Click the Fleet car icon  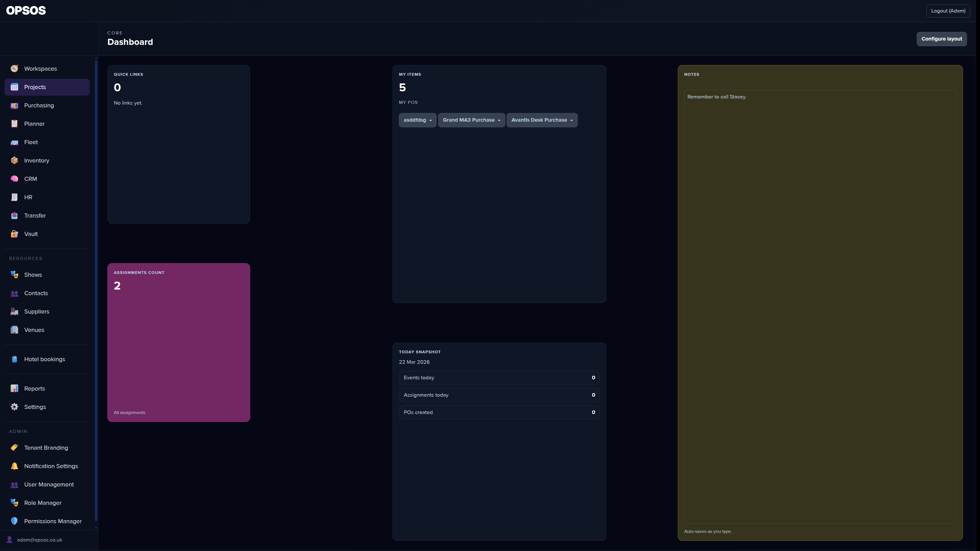coord(14,142)
